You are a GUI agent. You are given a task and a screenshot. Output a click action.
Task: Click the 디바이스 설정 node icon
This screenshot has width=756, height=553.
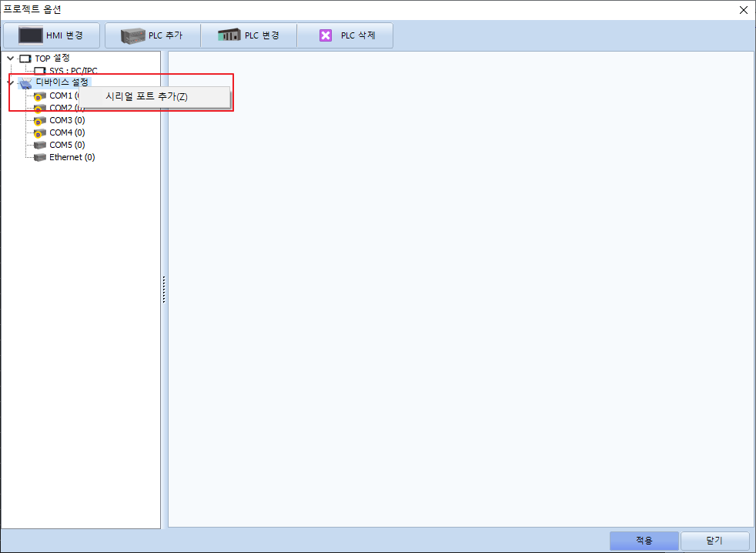click(25, 83)
